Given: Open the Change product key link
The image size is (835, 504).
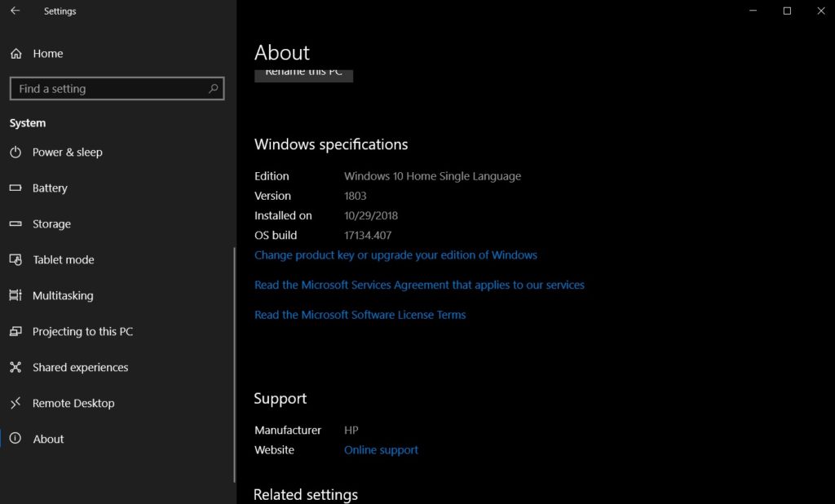Looking at the screenshot, I should pyautogui.click(x=395, y=254).
